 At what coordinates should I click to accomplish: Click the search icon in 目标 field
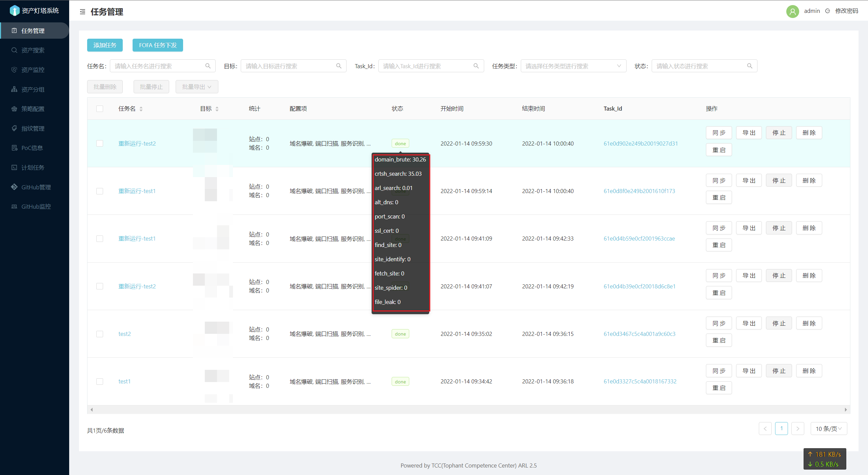point(339,66)
